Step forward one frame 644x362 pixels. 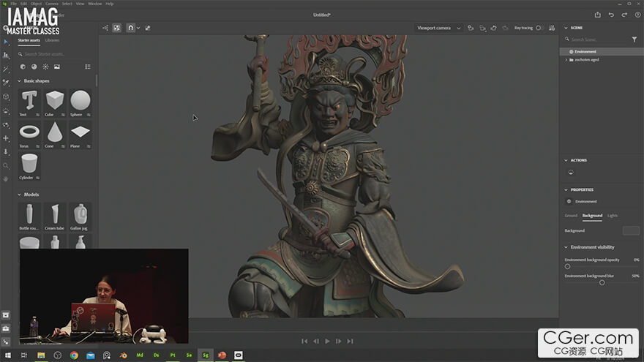(x=338, y=341)
